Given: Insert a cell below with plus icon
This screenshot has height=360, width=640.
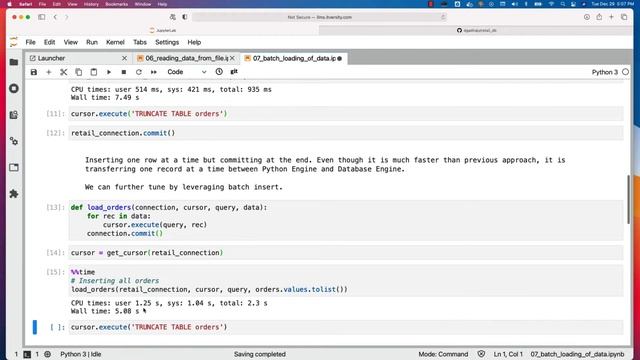Looking at the screenshot, I should [49, 72].
